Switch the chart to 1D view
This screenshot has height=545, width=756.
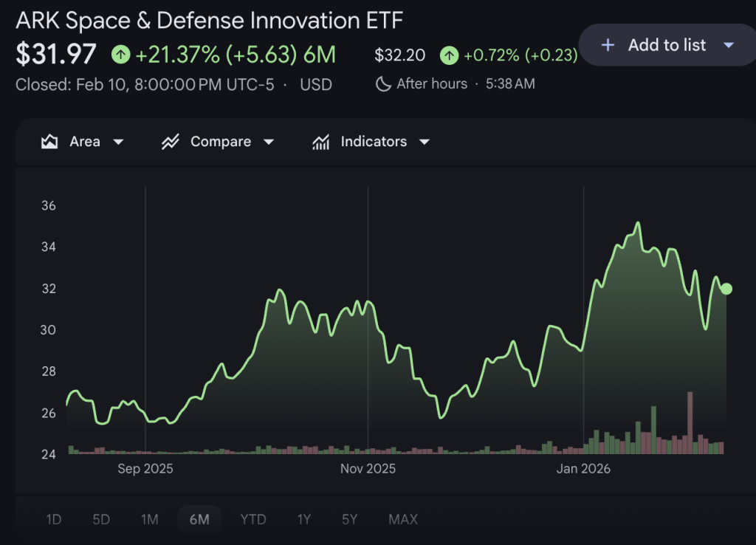[53, 519]
